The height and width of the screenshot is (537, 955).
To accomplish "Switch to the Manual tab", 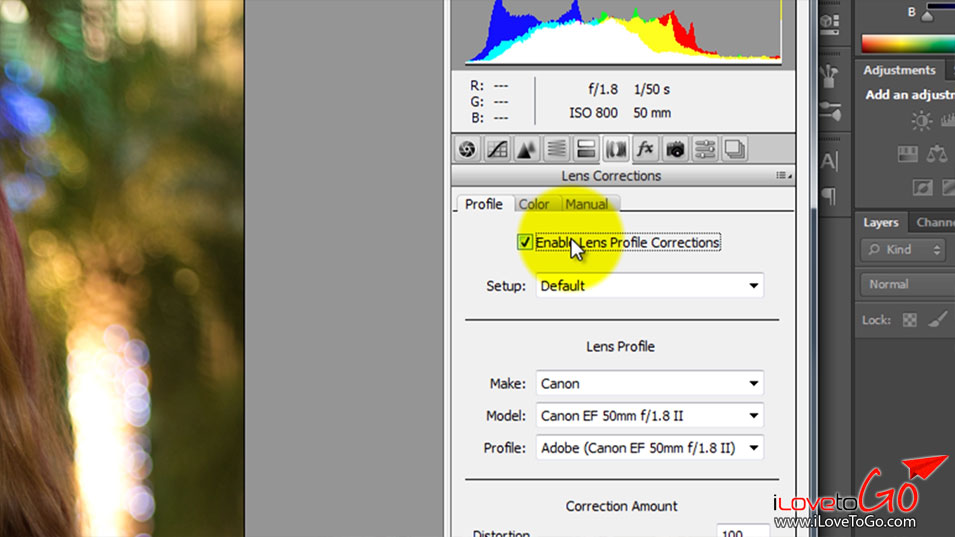I will coord(587,204).
